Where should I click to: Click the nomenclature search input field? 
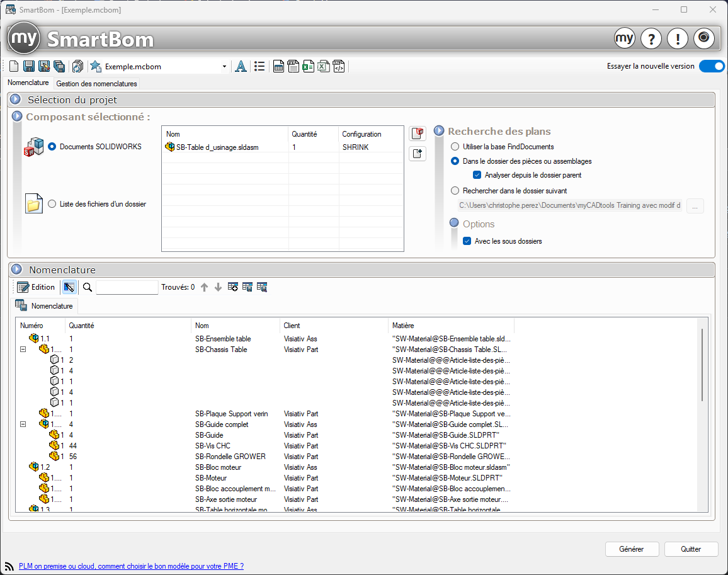[127, 287]
